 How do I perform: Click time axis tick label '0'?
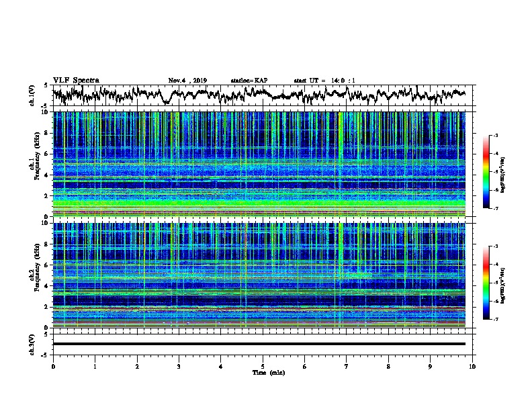point(53,367)
